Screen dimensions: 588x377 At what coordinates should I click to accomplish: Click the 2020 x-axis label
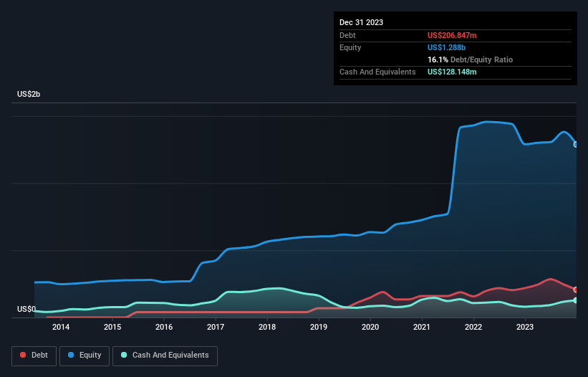pyautogui.click(x=370, y=327)
